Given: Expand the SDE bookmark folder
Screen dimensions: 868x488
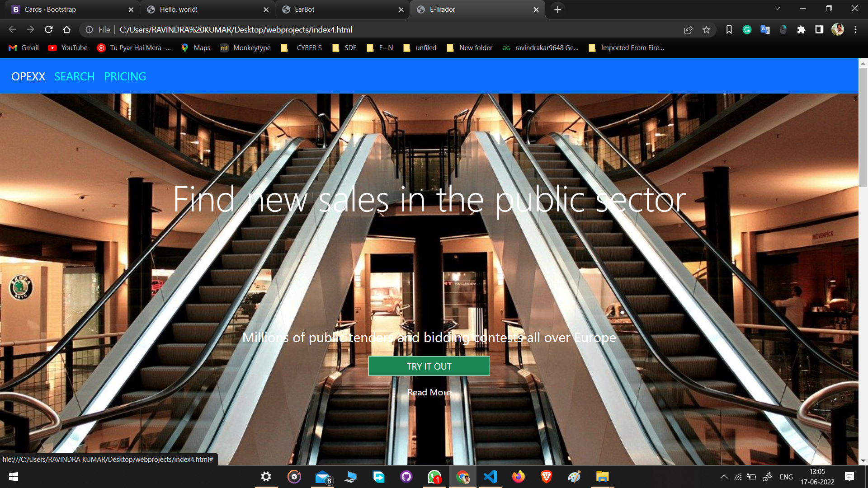Looking at the screenshot, I should (344, 48).
